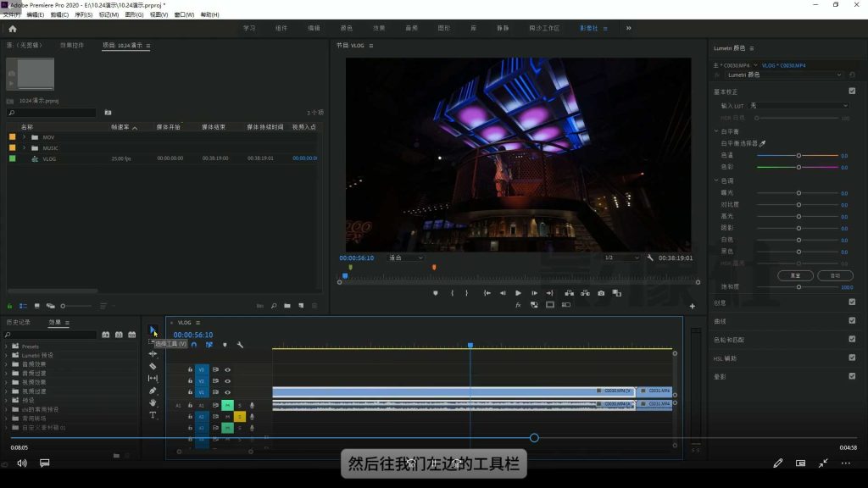Click the VLOG * C0030.MP4 clip link

coord(784,65)
